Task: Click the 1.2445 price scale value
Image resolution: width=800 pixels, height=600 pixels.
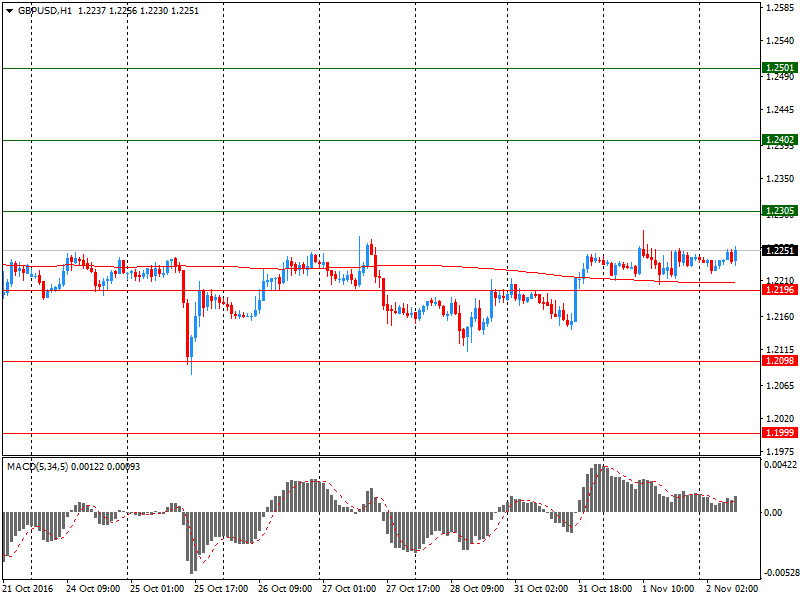Action: 780,110
